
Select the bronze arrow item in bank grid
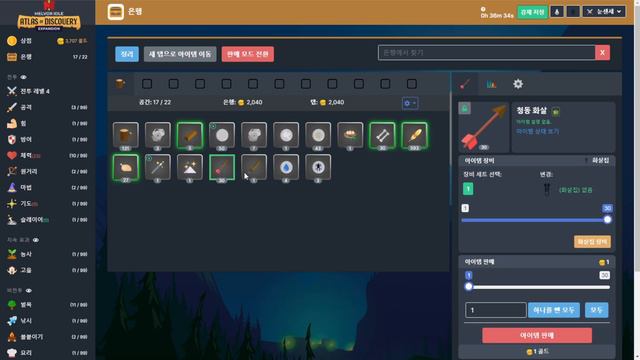pyautogui.click(x=222, y=167)
